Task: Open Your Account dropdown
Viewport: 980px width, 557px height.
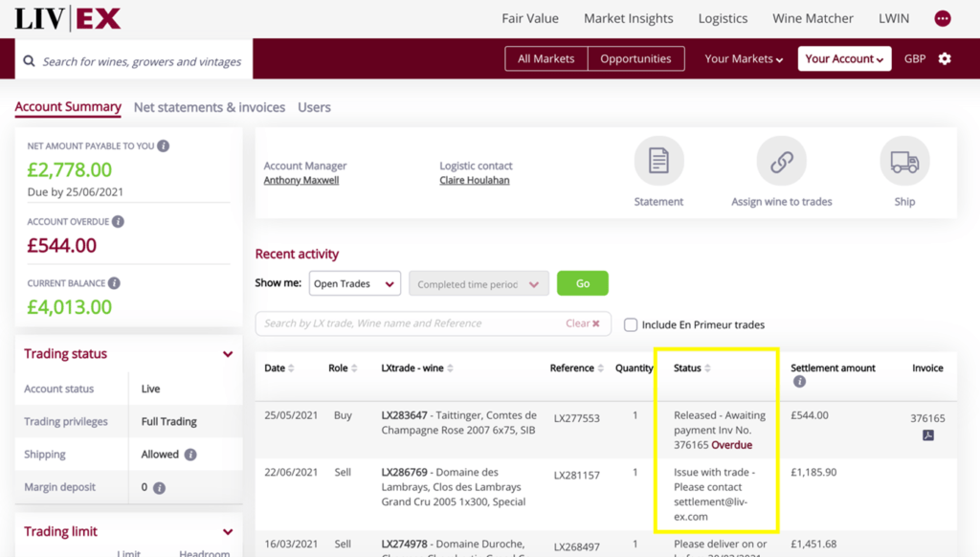Action: [x=844, y=58]
